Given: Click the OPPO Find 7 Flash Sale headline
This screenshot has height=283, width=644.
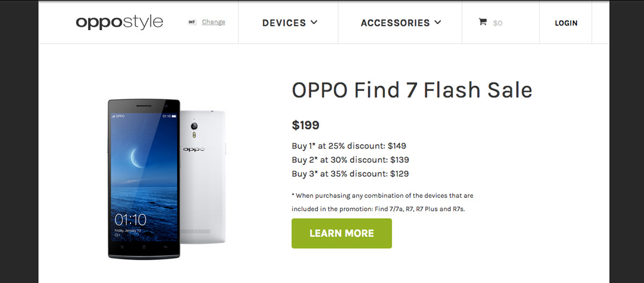Looking at the screenshot, I should point(412,90).
